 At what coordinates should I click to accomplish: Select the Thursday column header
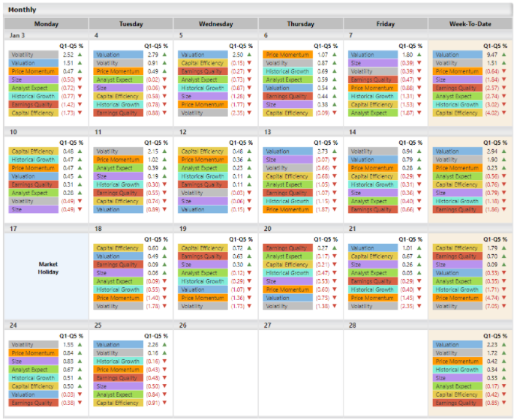[x=301, y=24]
